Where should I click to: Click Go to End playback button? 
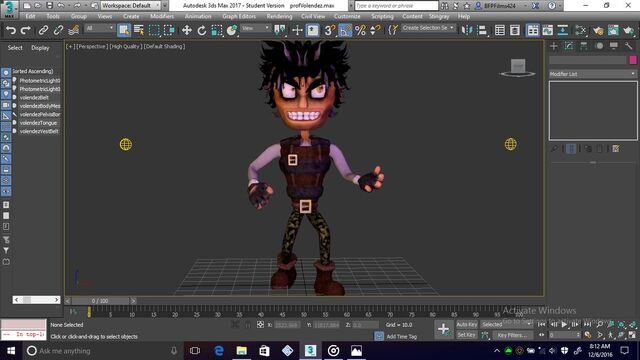click(x=587, y=324)
